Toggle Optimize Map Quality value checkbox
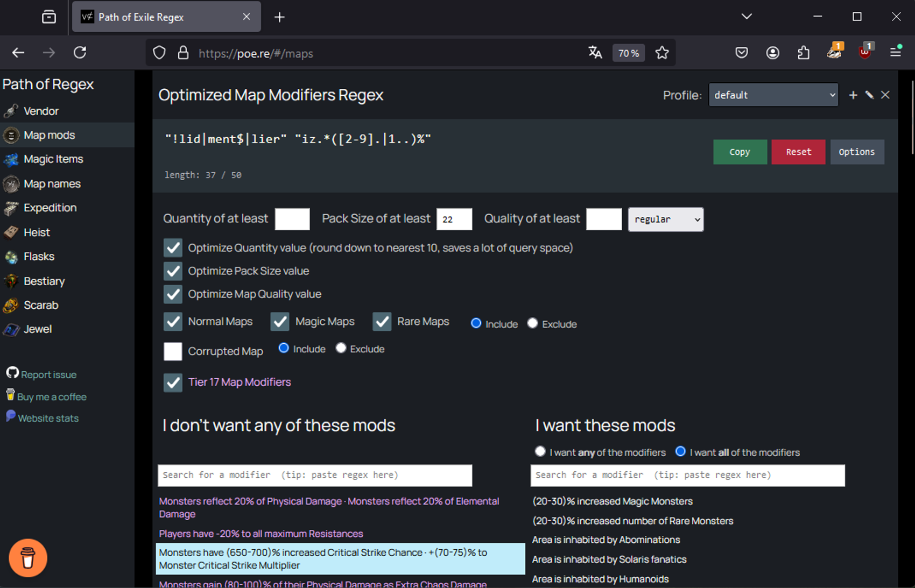 tap(173, 294)
